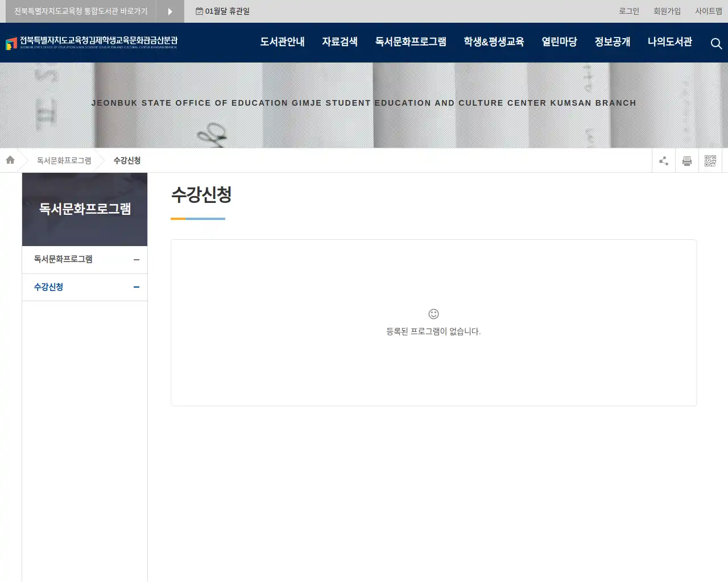Open the 사이트맵 link
The width and height of the screenshot is (728, 582).
pos(709,11)
